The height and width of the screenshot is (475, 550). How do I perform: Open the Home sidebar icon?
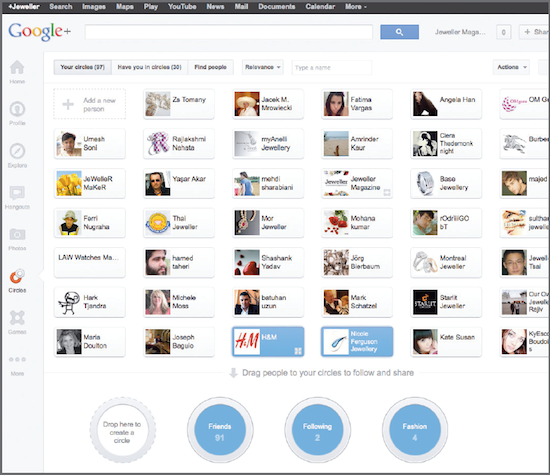[x=17, y=67]
